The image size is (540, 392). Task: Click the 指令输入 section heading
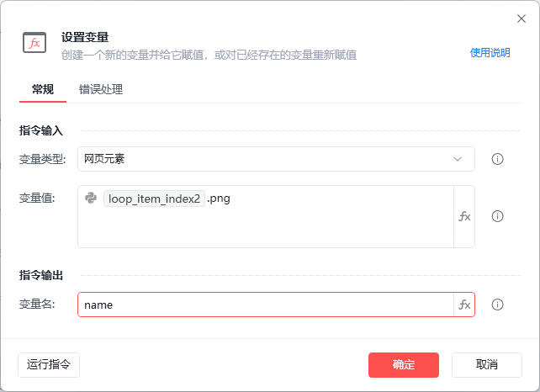[41, 130]
